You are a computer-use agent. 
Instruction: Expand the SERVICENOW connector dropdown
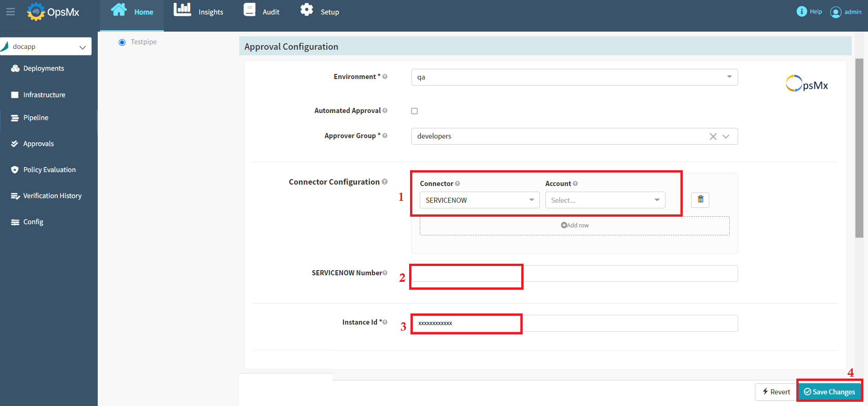click(x=479, y=200)
